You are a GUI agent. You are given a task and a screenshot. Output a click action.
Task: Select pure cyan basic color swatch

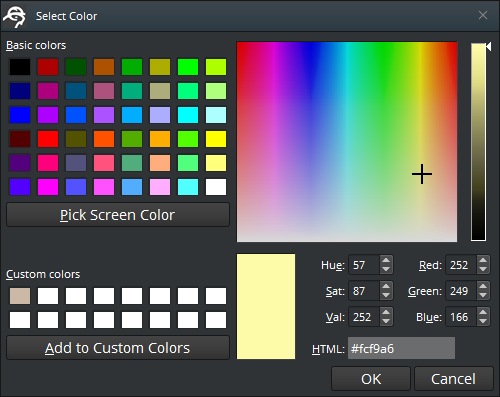point(188,115)
